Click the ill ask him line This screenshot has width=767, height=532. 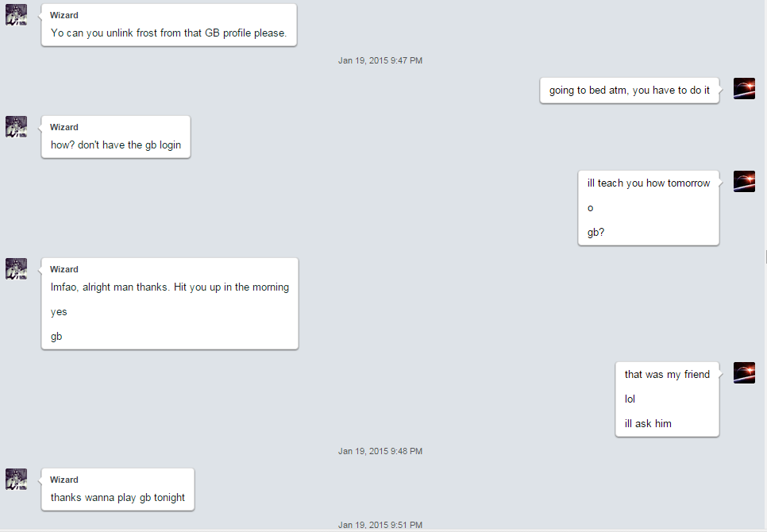(x=648, y=423)
